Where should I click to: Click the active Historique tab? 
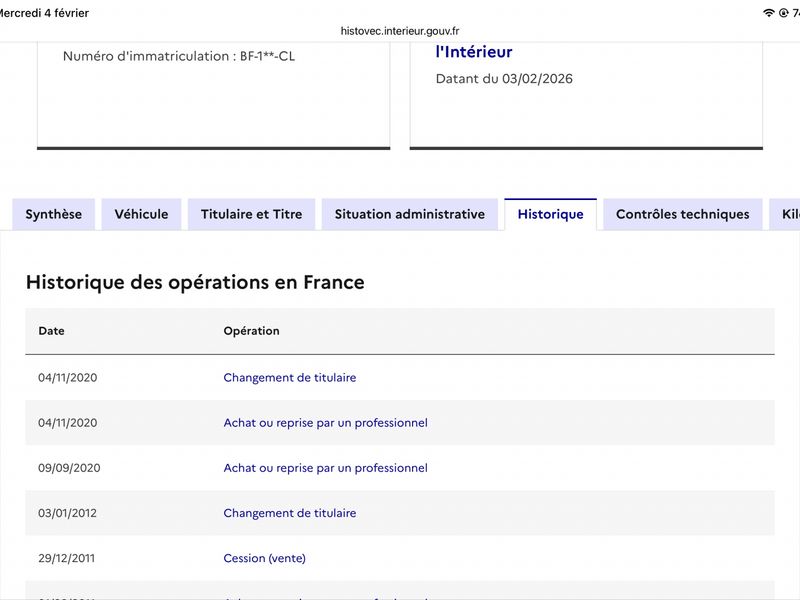point(550,214)
